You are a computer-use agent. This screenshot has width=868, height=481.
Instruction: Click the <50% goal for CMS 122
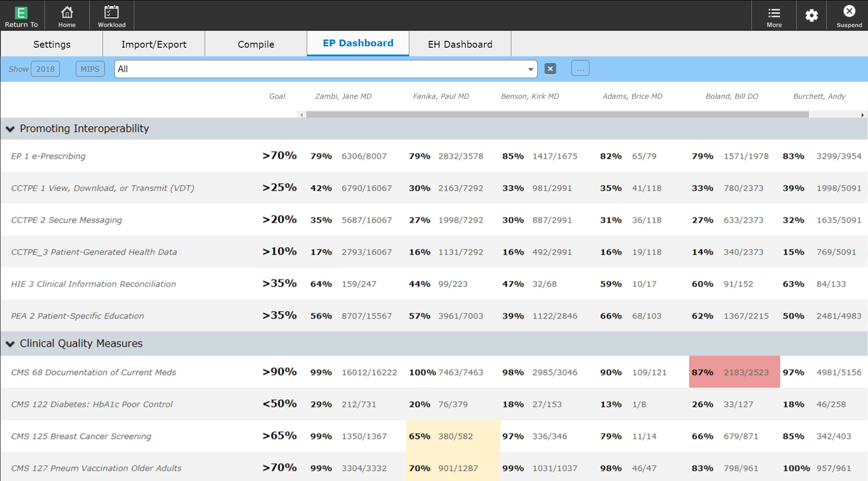[x=280, y=404]
